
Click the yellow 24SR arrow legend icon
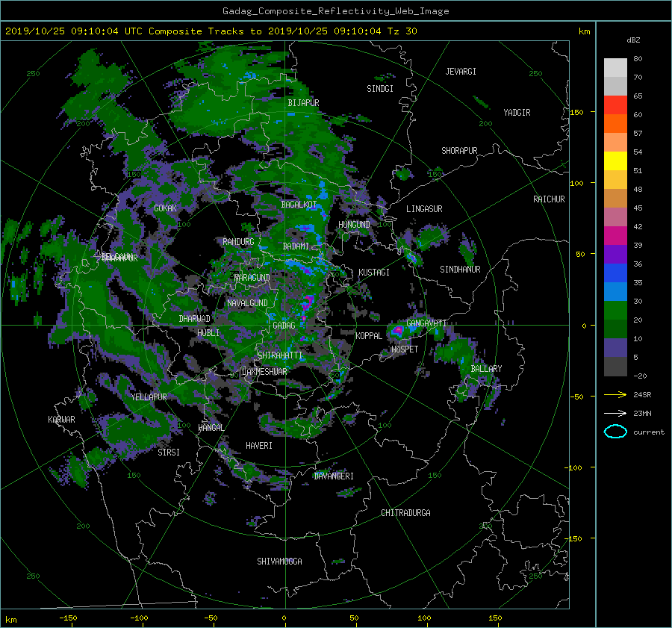[615, 395]
